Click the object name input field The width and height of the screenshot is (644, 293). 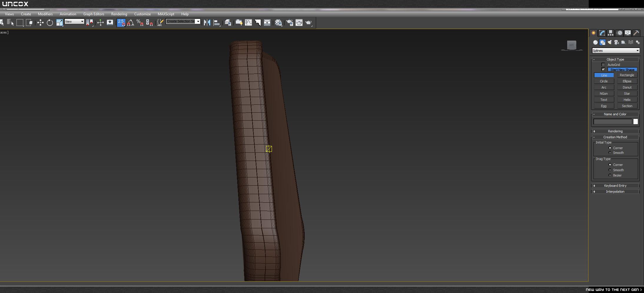pyautogui.click(x=613, y=122)
